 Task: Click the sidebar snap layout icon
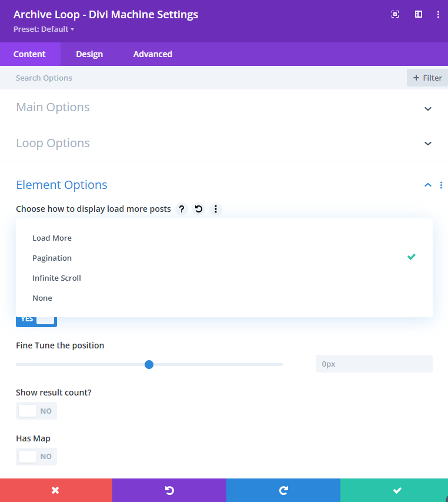click(x=419, y=14)
